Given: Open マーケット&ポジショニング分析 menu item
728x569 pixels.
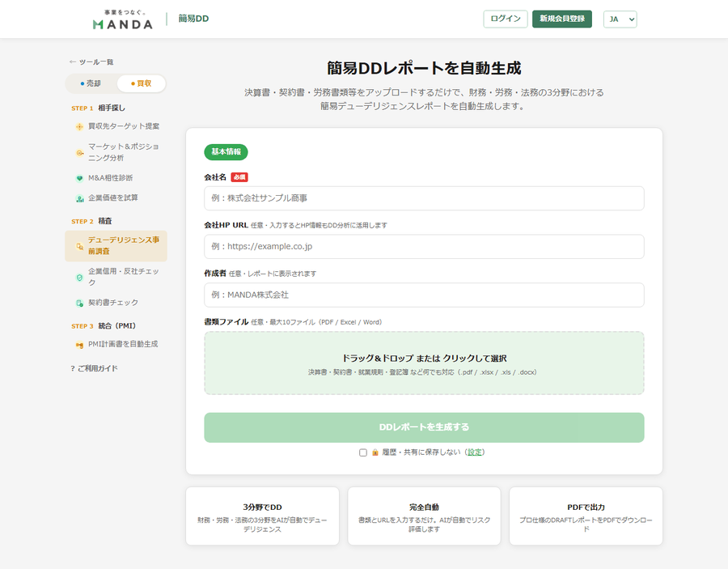Looking at the screenshot, I should pyautogui.click(x=116, y=152).
